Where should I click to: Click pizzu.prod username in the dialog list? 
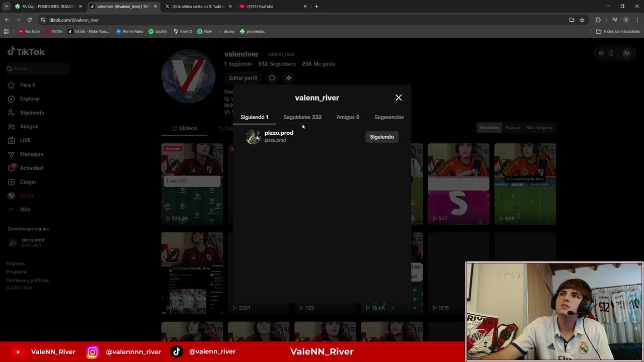pyautogui.click(x=279, y=133)
